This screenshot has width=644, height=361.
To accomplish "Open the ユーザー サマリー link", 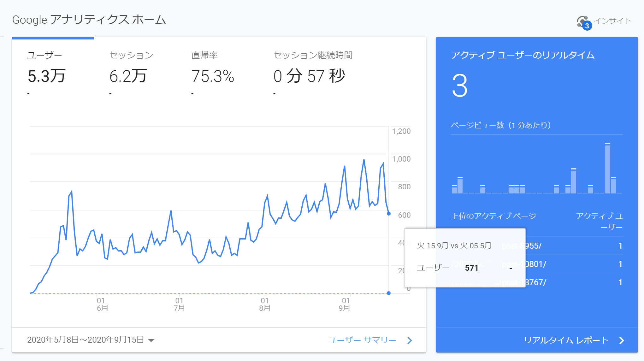I will pyautogui.click(x=362, y=340).
